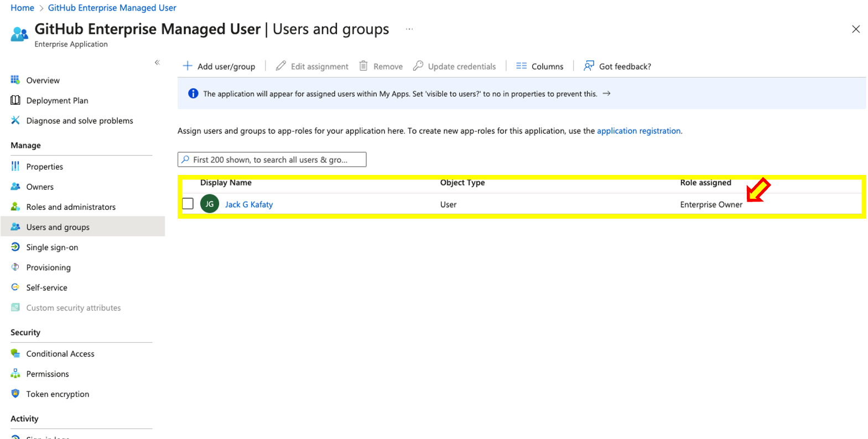Click the trash icon for Remove

pos(363,66)
